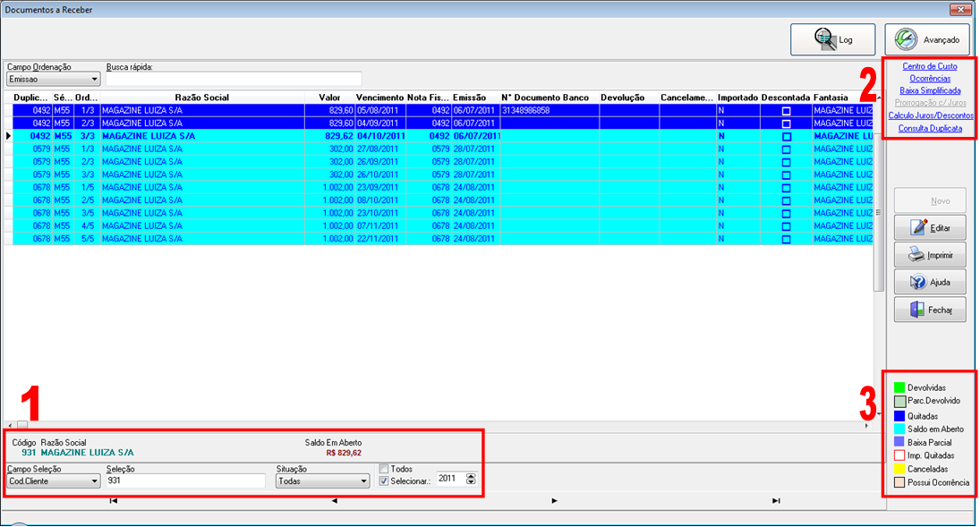Open the Centro de Custo link
This screenshot has height=527, width=980.
pyautogui.click(x=929, y=66)
